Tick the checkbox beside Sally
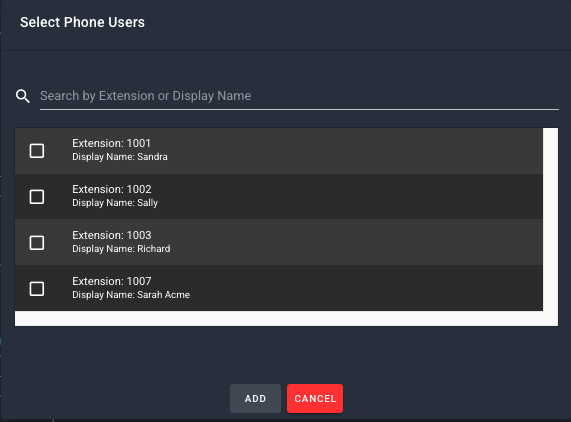 click(x=37, y=197)
